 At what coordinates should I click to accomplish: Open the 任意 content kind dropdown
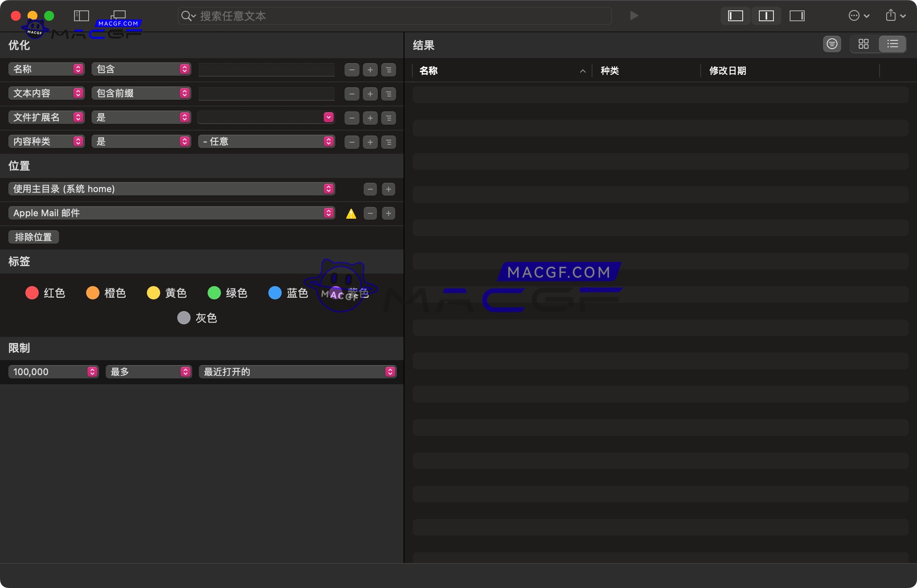tap(267, 141)
